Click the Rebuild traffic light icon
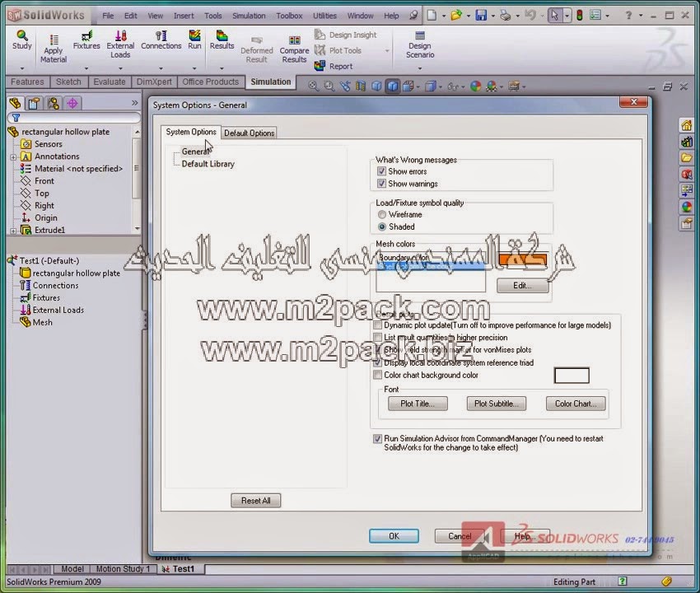The height and width of the screenshot is (593, 700). pyautogui.click(x=580, y=16)
